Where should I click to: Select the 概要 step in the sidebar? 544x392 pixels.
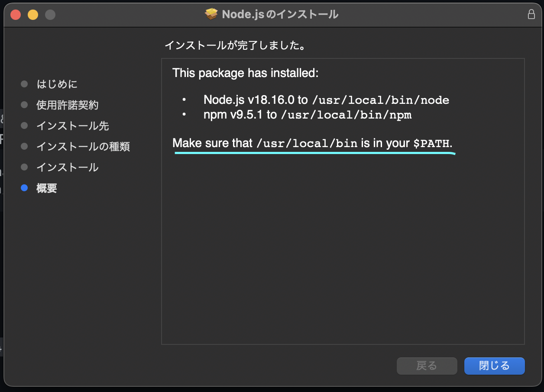click(46, 188)
